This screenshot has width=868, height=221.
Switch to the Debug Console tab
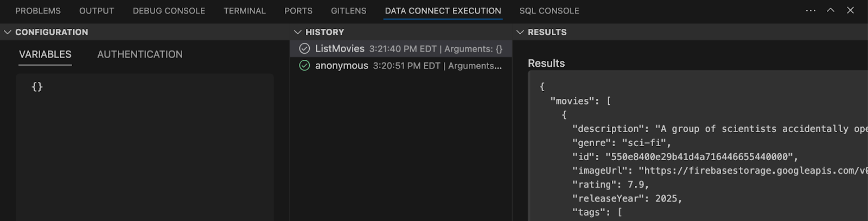[x=169, y=10]
